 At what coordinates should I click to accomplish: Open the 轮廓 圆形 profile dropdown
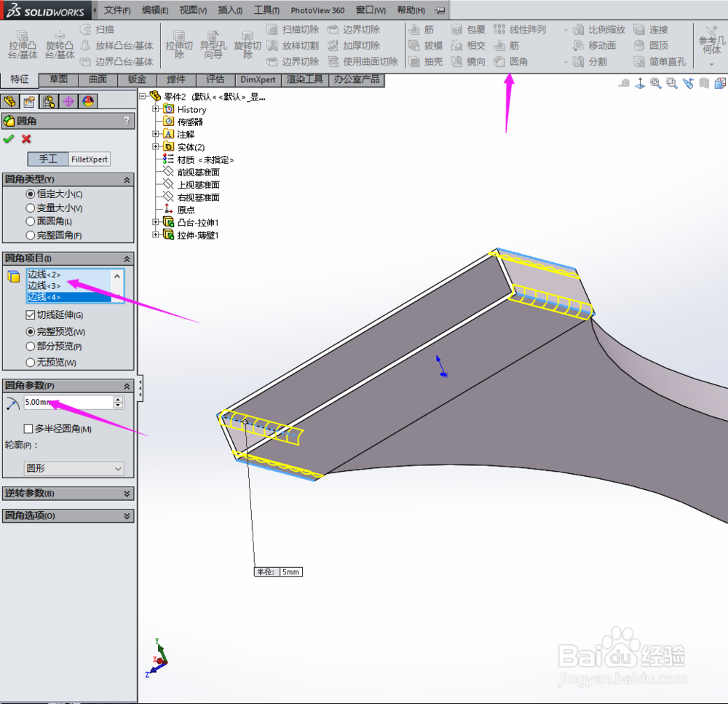coord(74,469)
